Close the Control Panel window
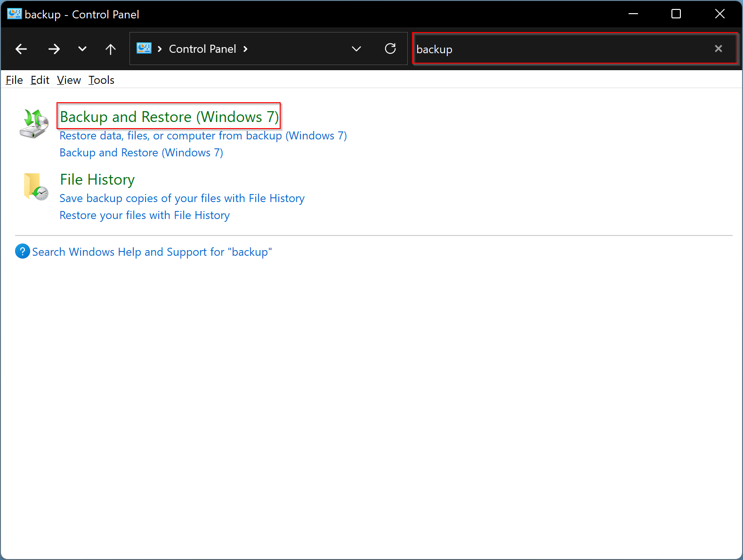This screenshot has width=743, height=560. (719, 14)
